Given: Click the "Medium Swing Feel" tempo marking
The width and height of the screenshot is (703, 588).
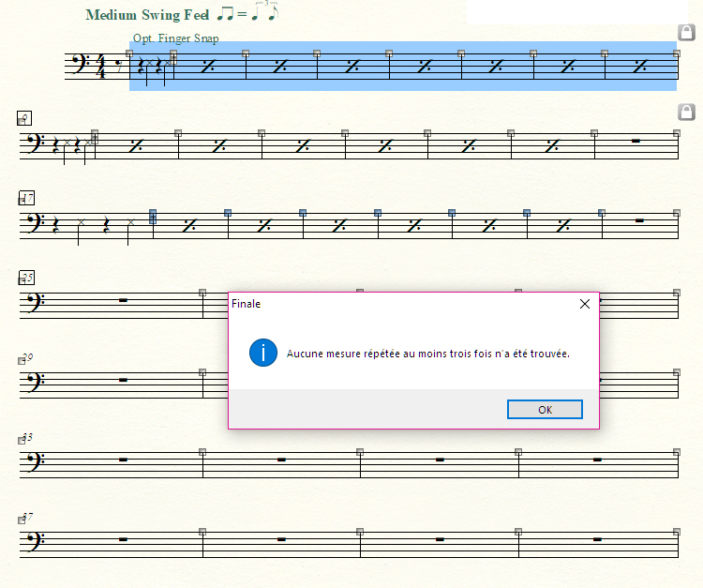Looking at the screenshot, I should point(146,15).
